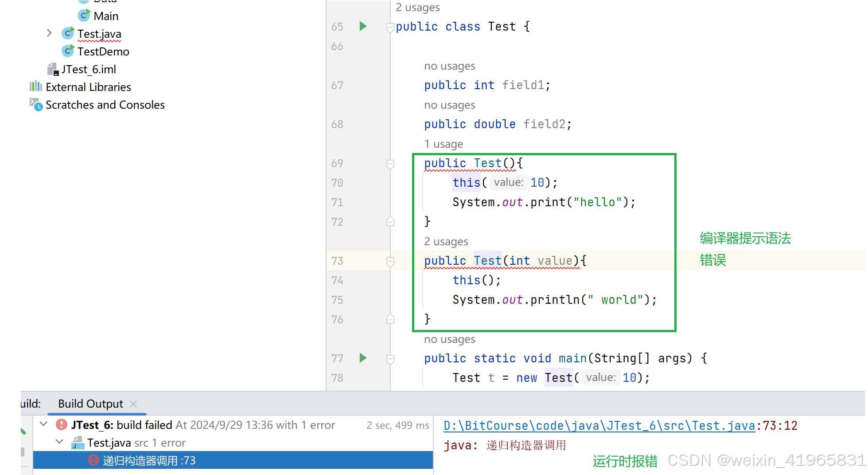Click the TestDemo class icon

pos(68,51)
